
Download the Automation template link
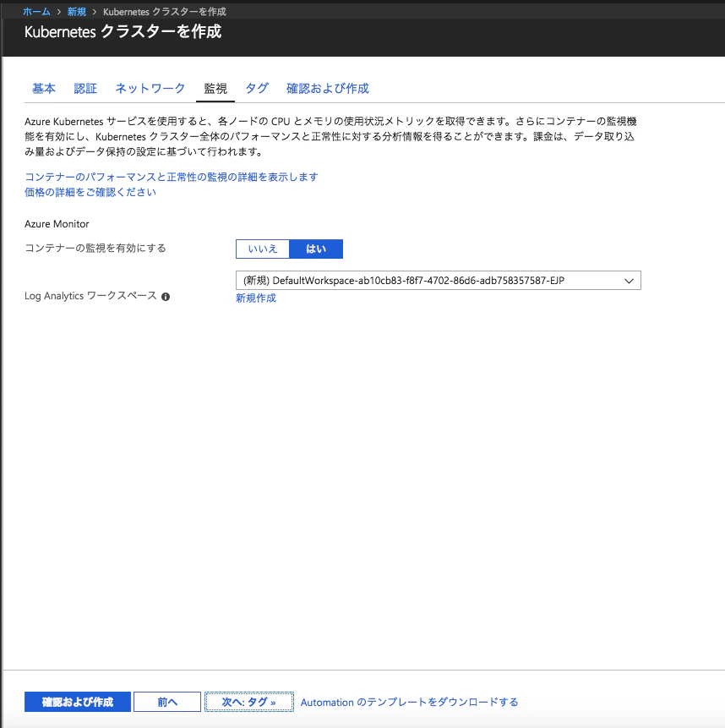(409, 703)
